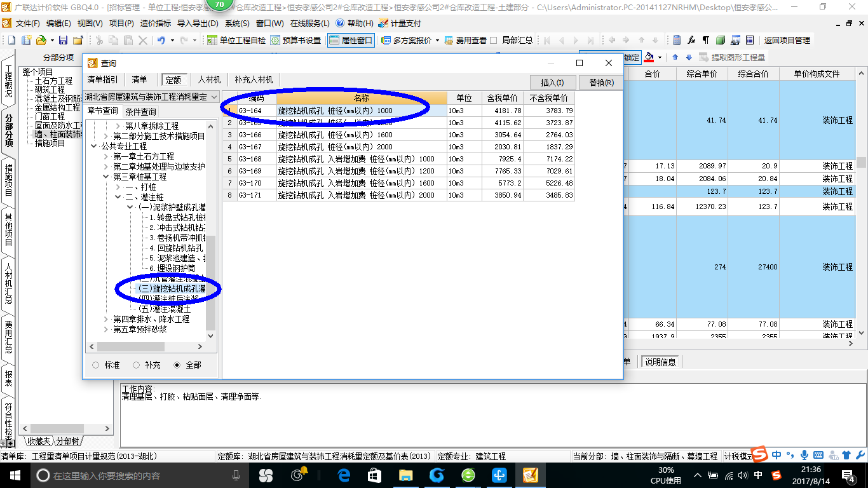
Task: Open the 在线服务(L) menu
Action: click(x=309, y=23)
